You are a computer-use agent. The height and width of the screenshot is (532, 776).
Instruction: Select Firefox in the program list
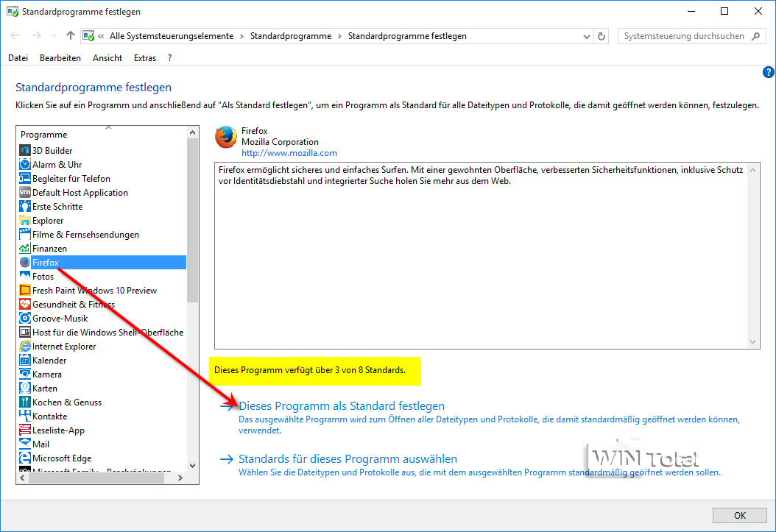102,263
